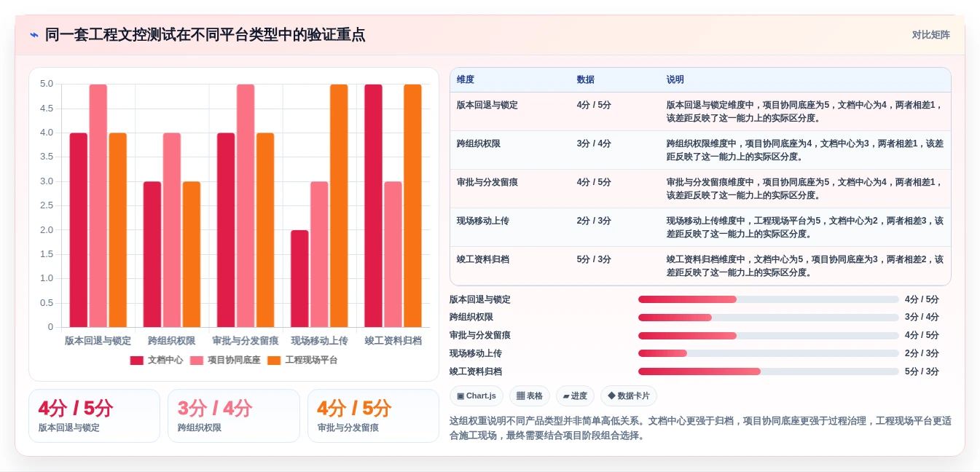This screenshot has width=980, height=472.
Task: Select the 数据卡片 tag chip
Action: click(x=628, y=396)
